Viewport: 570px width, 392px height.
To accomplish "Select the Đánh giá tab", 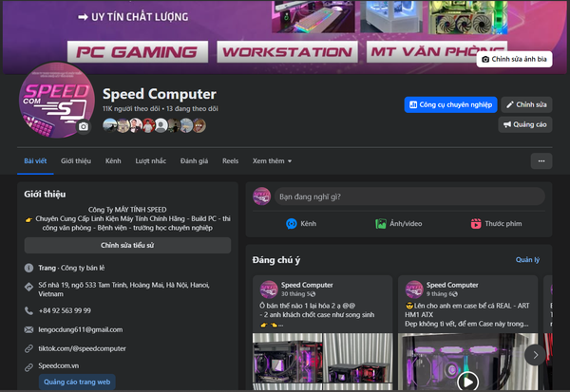I will point(194,161).
